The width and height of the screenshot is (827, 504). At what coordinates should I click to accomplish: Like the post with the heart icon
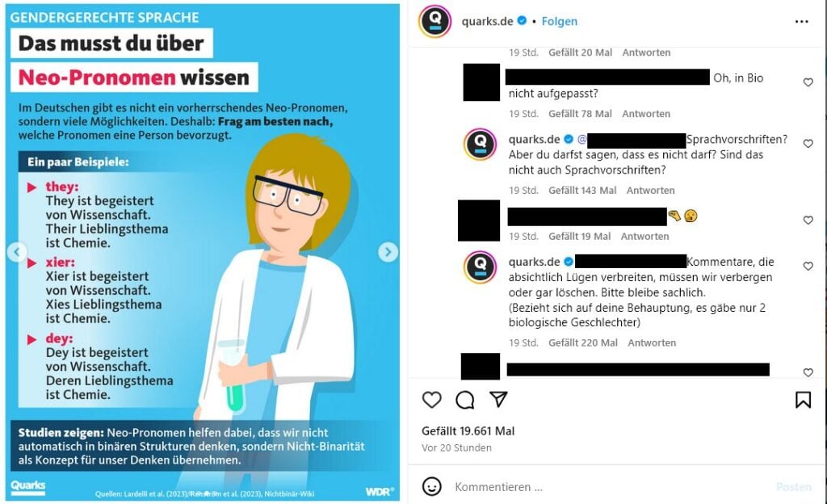(431, 400)
